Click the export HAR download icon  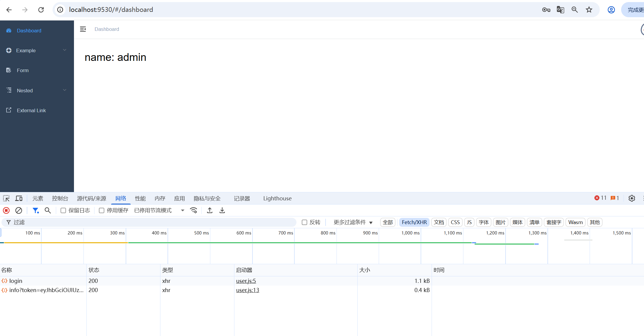(222, 210)
